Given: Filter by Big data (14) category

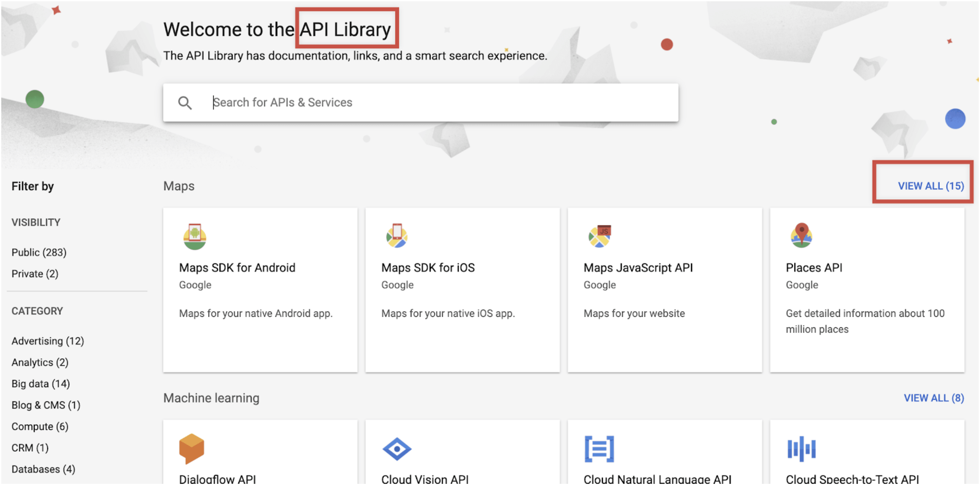Looking at the screenshot, I should click(x=41, y=384).
